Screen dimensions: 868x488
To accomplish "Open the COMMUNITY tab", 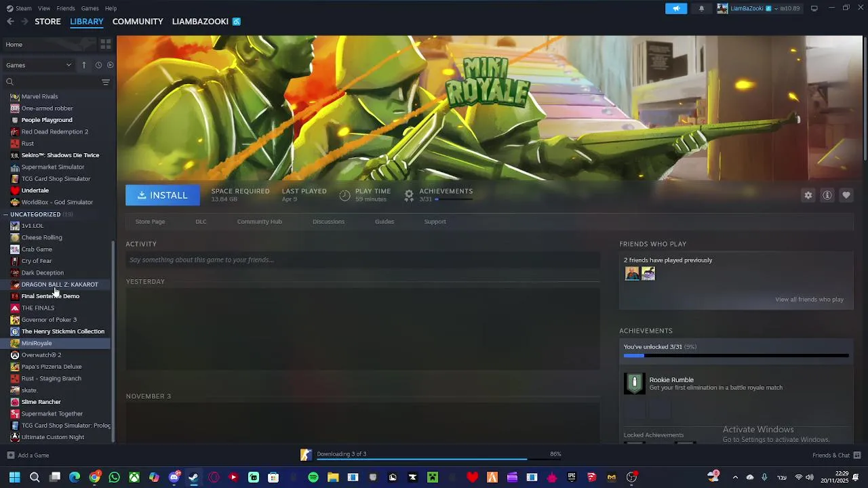I will click(138, 22).
